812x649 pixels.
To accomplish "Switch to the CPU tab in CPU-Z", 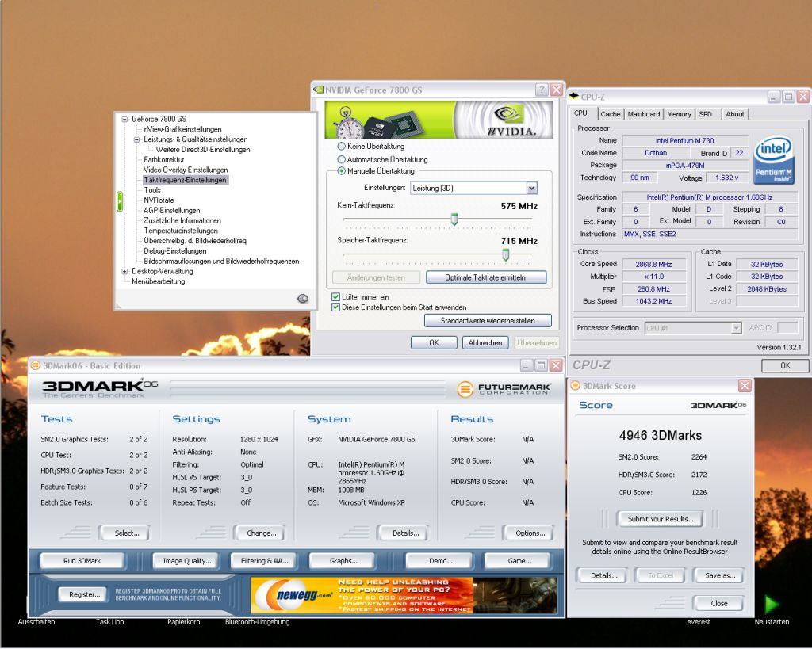I will pyautogui.click(x=581, y=113).
